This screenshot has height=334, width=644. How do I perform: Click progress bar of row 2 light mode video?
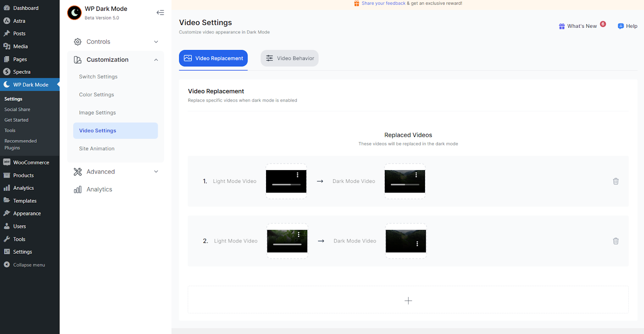[287, 244]
